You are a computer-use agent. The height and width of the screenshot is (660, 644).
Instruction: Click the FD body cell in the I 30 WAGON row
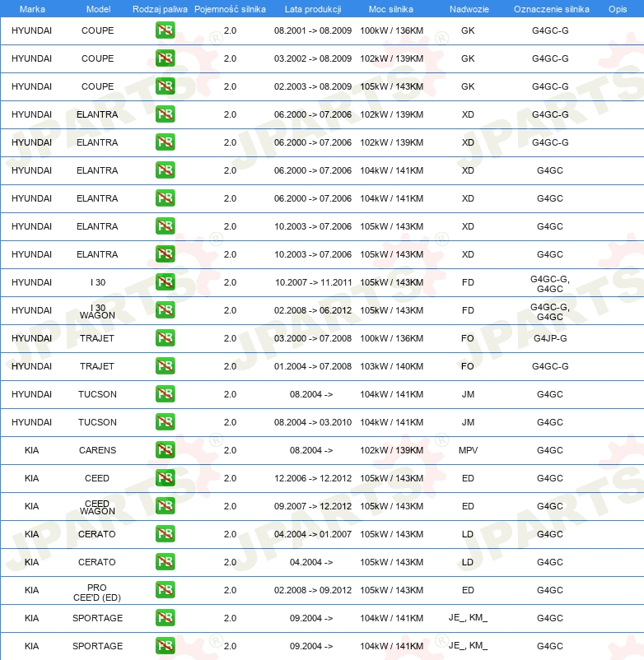[x=468, y=310]
